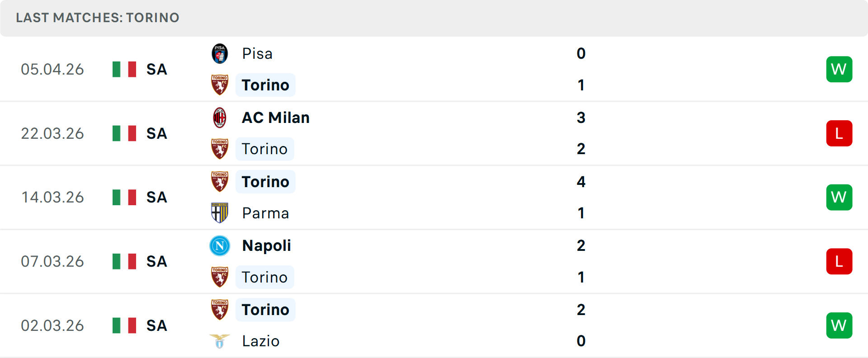Open the Pisa team link
Image resolution: width=868 pixels, height=358 pixels.
(x=257, y=54)
